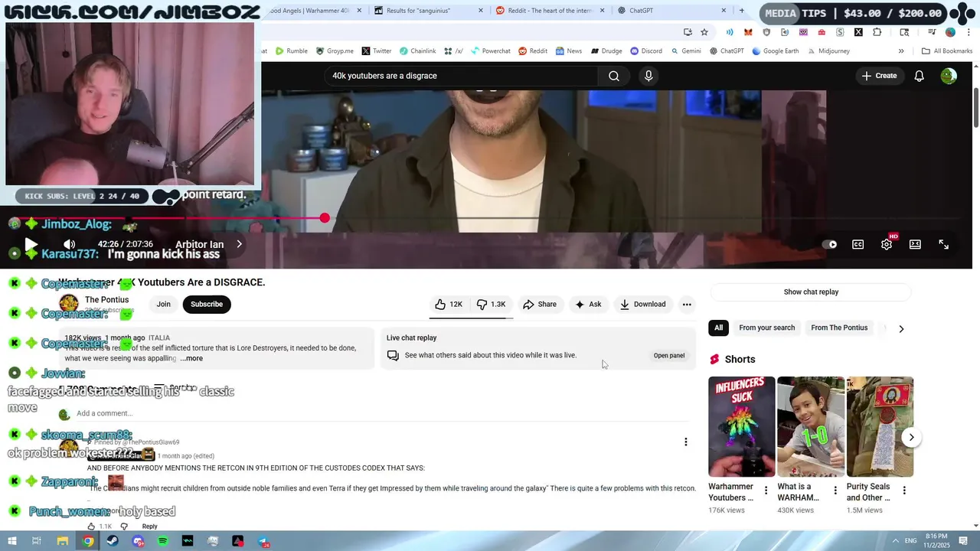Open YouTube notifications bell

(920, 76)
